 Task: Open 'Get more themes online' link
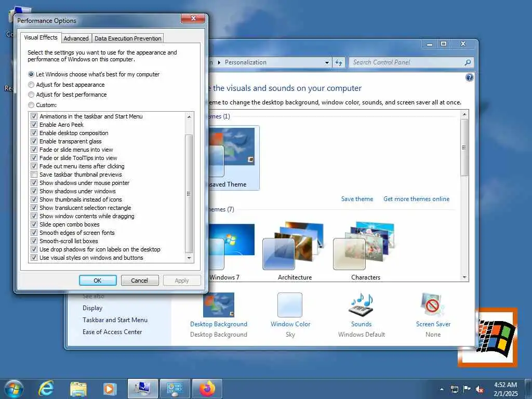click(x=416, y=199)
